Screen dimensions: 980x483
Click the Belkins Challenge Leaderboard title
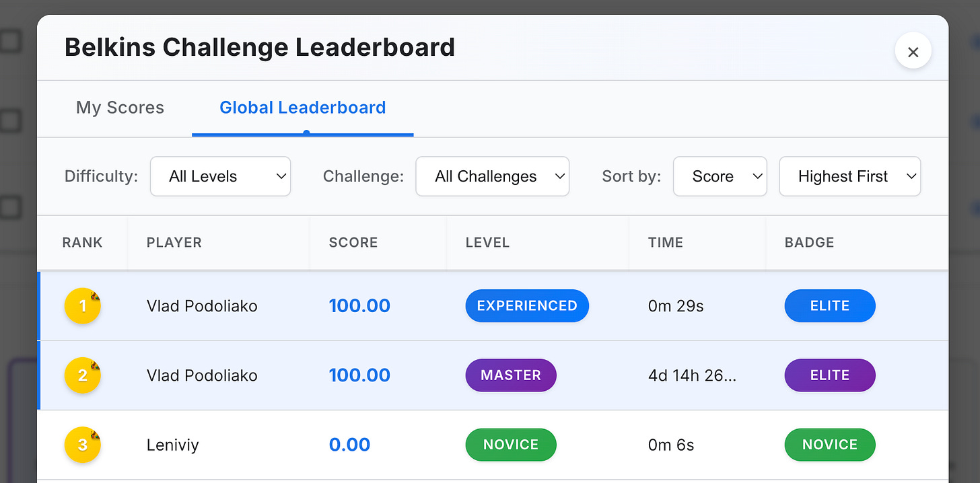click(260, 48)
